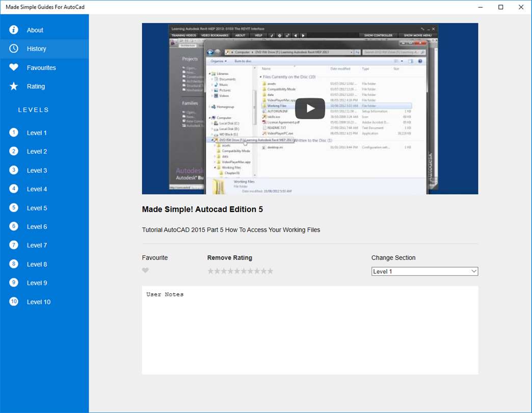
Task: Click the Change Section label
Action: pos(393,257)
